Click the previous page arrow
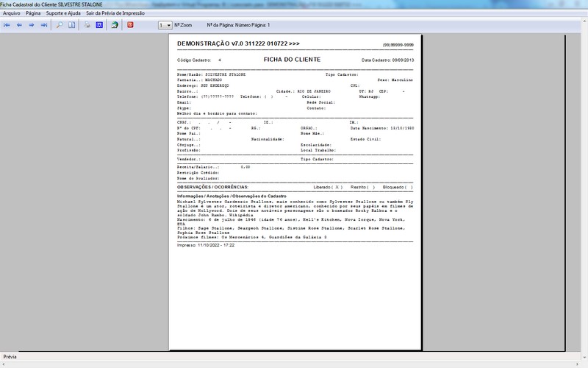Viewport: 588px width, 368px height. (19, 25)
